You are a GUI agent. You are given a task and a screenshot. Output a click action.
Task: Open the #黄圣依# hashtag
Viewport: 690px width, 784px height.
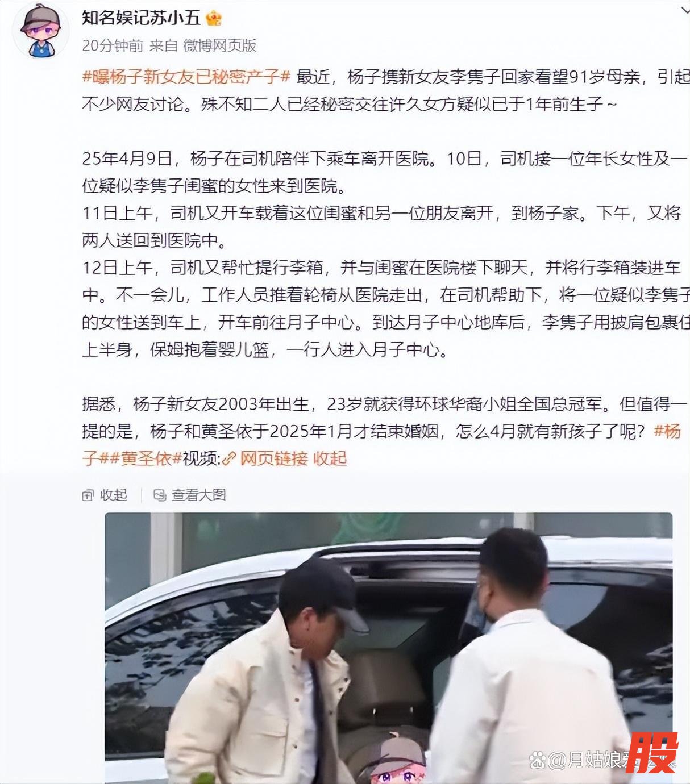146,458
